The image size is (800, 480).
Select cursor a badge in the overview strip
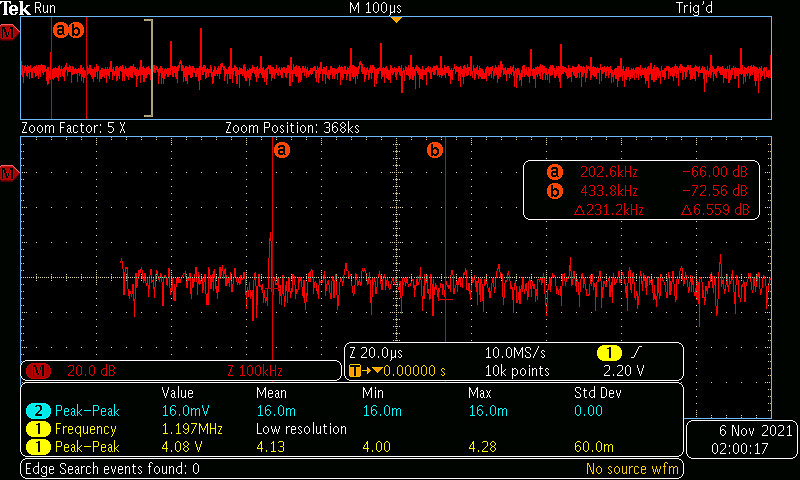(60, 31)
